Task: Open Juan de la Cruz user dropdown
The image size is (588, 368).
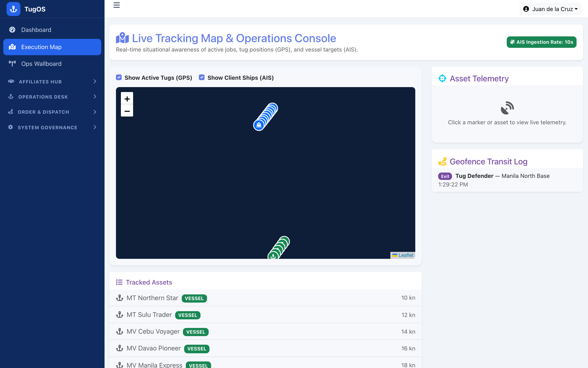Action: click(550, 9)
